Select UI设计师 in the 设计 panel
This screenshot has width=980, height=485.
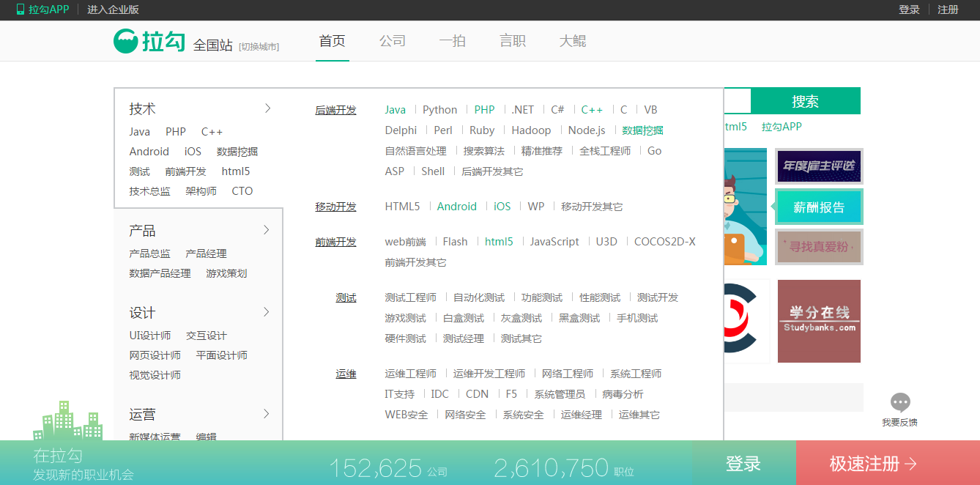(x=150, y=336)
